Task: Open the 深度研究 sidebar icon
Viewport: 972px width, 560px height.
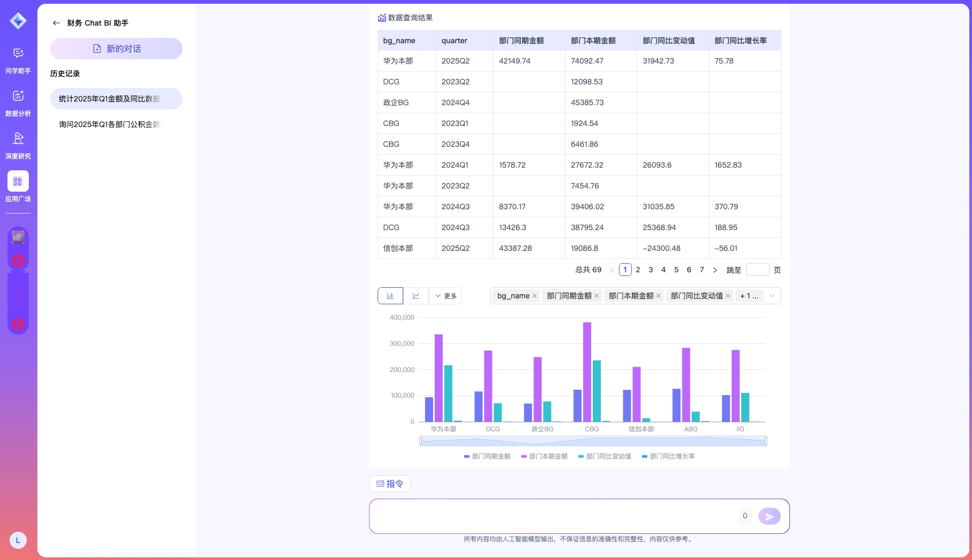Action: (x=18, y=139)
